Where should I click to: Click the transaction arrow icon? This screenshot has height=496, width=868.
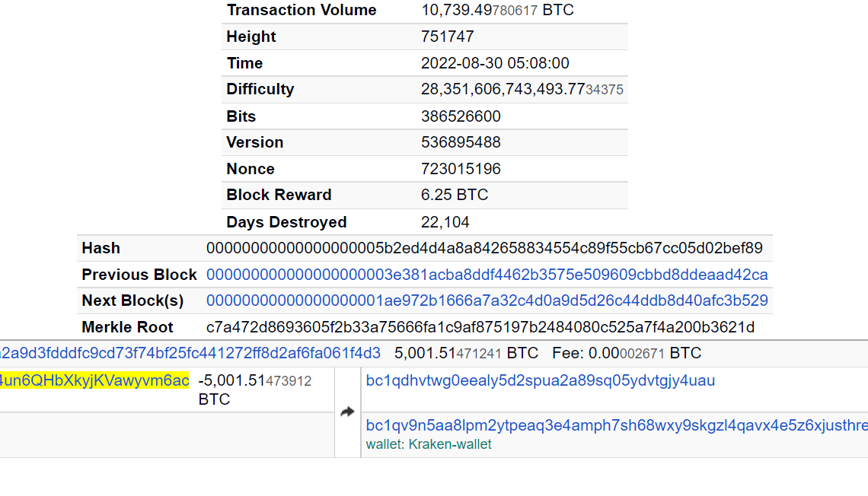[x=347, y=412]
